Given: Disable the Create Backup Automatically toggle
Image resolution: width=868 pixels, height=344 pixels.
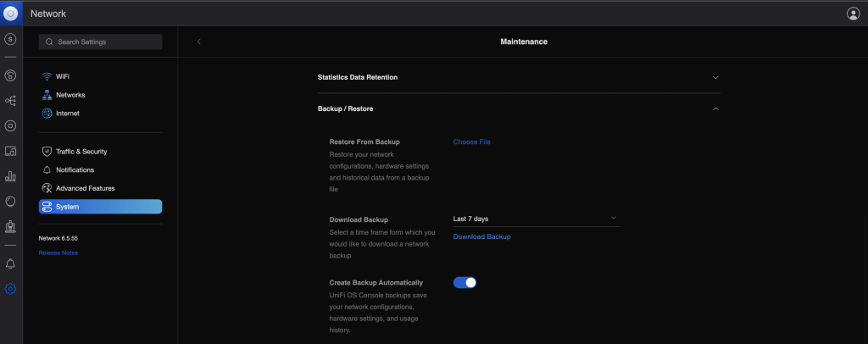Looking at the screenshot, I should (465, 282).
